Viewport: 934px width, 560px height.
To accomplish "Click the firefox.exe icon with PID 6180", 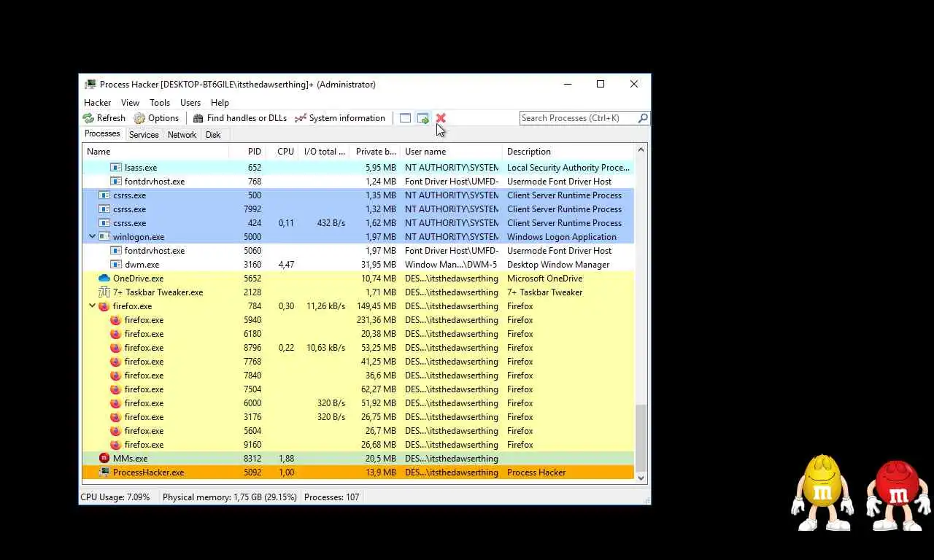I will click(x=115, y=334).
